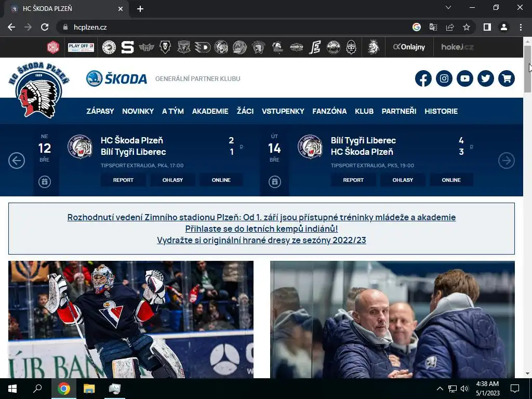Image resolution: width=532 pixels, height=399 pixels.
Task: Expand the tab search chevron
Action: [448, 7]
